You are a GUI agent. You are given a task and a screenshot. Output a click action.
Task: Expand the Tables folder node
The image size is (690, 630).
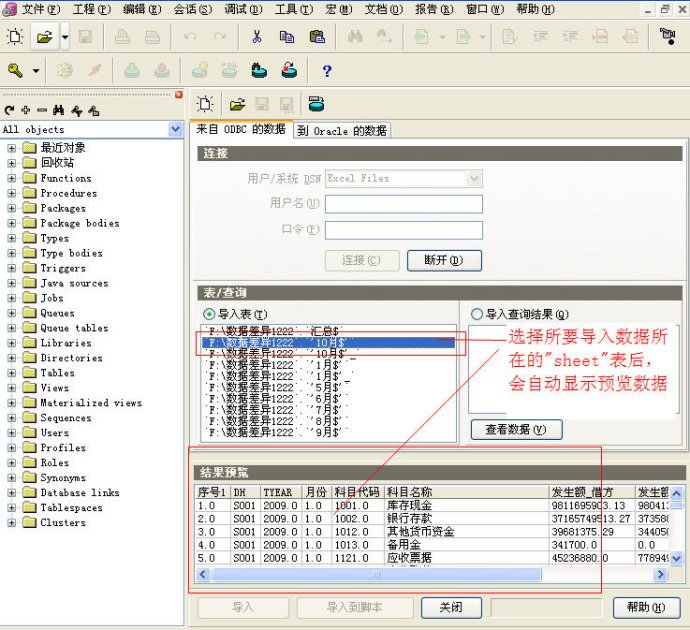point(12,373)
